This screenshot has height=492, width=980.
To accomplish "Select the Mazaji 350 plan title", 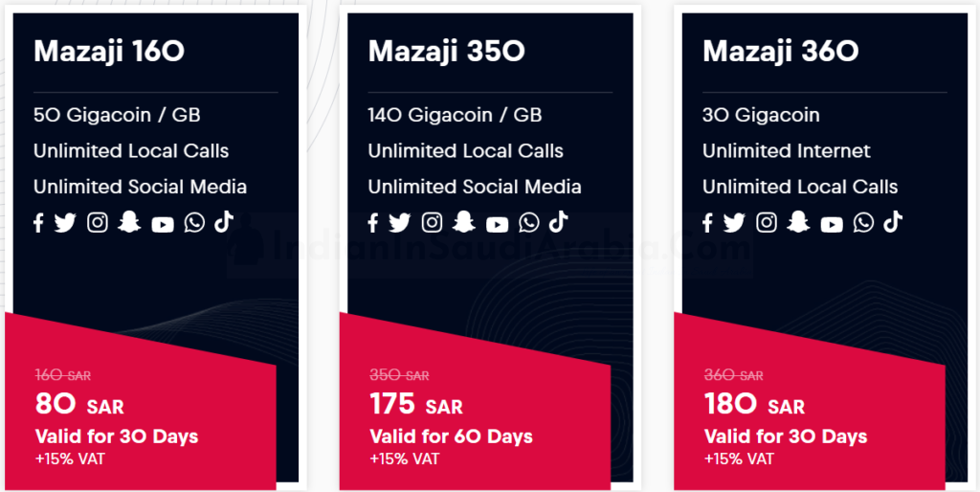I will (446, 52).
